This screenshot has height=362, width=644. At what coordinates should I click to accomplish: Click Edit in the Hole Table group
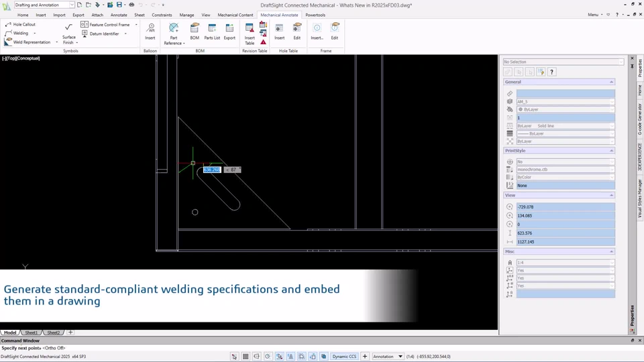[x=297, y=32]
